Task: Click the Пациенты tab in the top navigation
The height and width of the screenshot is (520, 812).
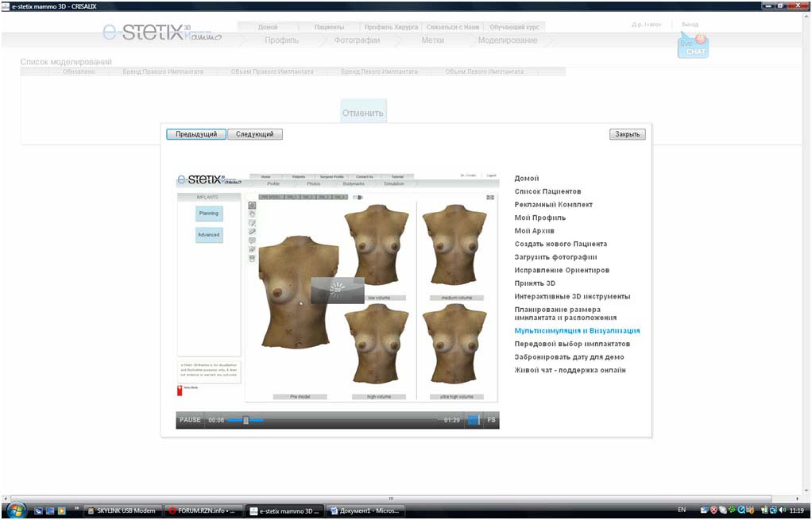Action: point(329,27)
